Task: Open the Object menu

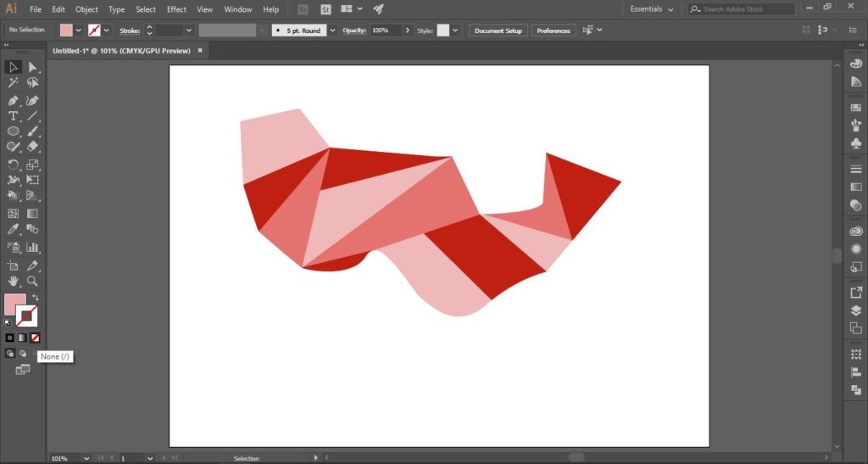Action: [86, 9]
